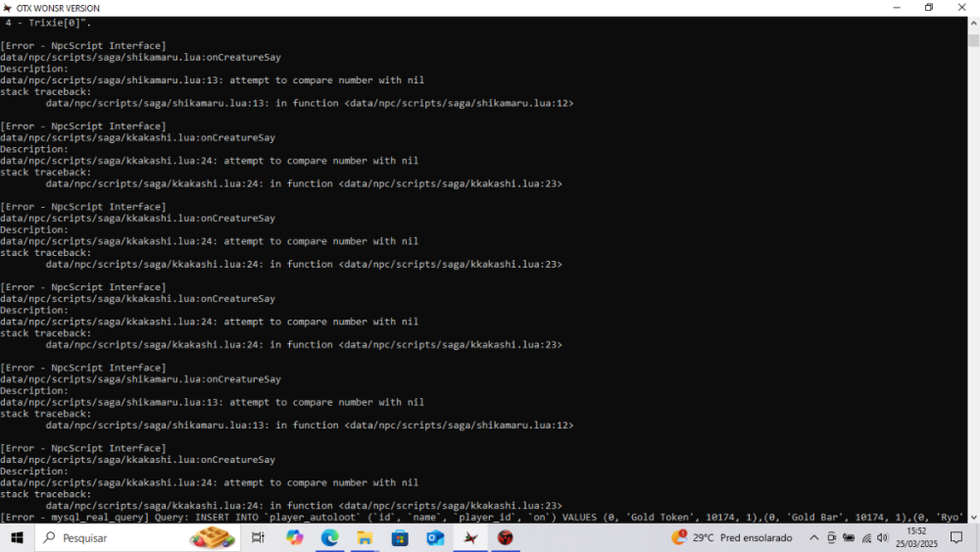This screenshot has width=980, height=552.
Task: Open Microsoft Edge from the taskbar
Action: point(330,537)
